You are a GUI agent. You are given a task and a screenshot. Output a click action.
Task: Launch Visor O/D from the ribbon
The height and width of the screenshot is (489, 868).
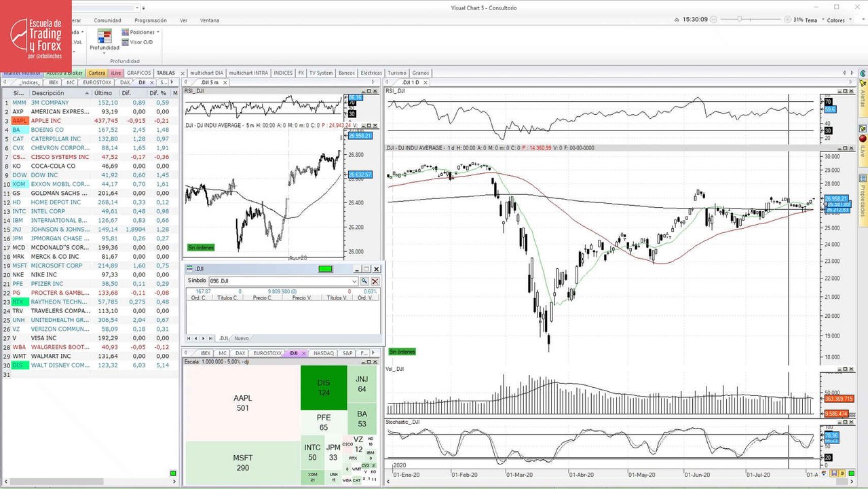(x=137, y=42)
